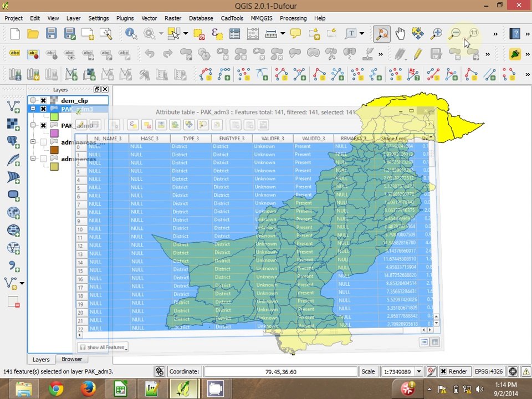The height and width of the screenshot is (399, 532).
Task: Sort table by the VALIDFR_3 column header
Action: 273,139
